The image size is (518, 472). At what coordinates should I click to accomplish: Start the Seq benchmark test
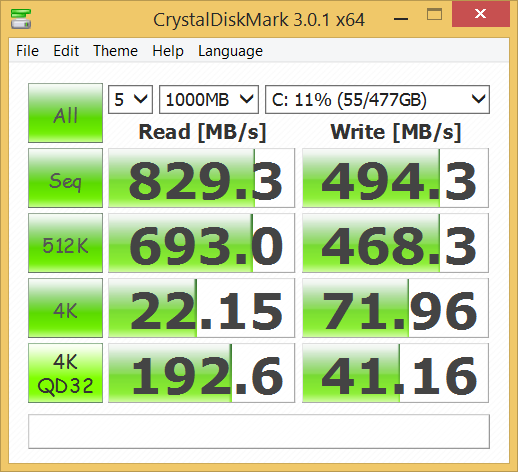click(65, 178)
